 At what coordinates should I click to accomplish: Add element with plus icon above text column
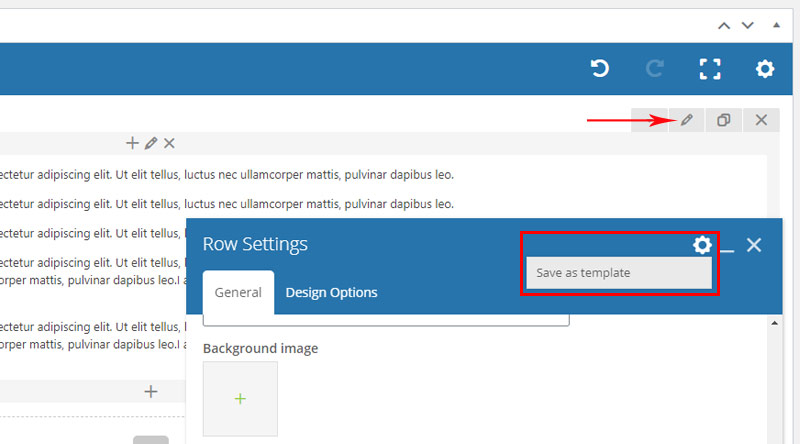point(132,143)
